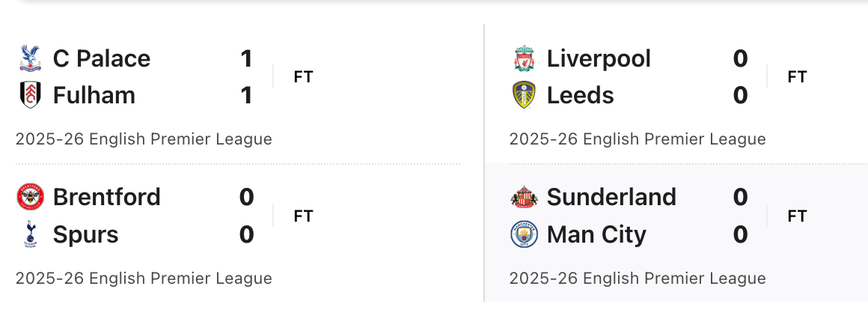Click the Leeds United crest
Screen dimensions: 868x319
click(x=525, y=95)
